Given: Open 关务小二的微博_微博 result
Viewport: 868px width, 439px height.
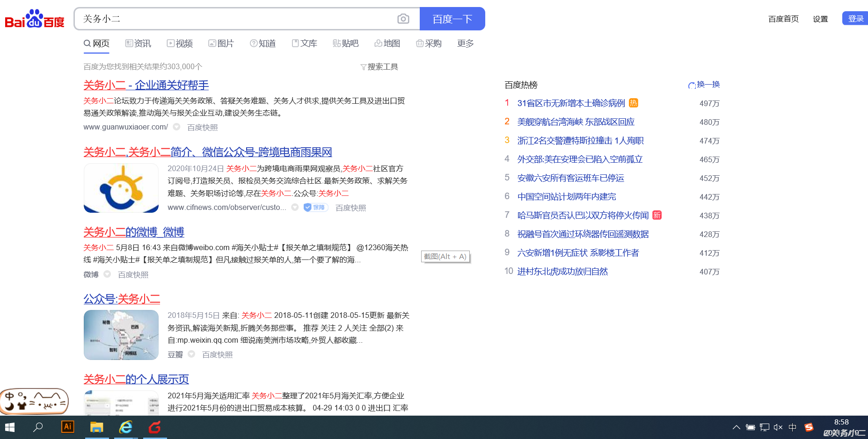Looking at the screenshot, I should pos(134,232).
